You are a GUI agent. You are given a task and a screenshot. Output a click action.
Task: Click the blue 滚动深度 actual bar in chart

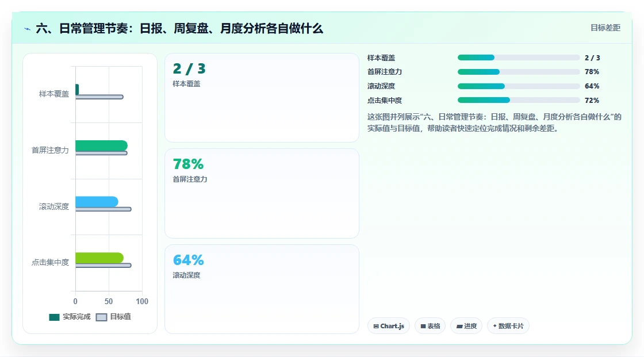[x=97, y=202]
